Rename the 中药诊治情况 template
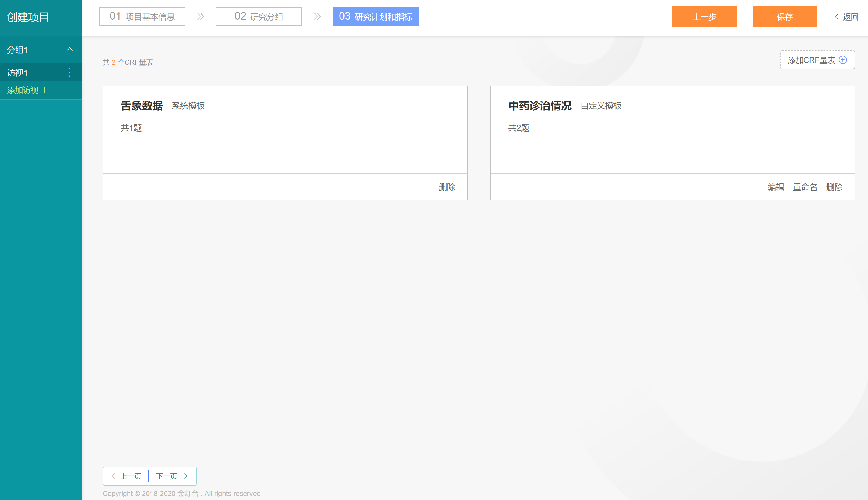The height and width of the screenshot is (500, 868). [805, 187]
